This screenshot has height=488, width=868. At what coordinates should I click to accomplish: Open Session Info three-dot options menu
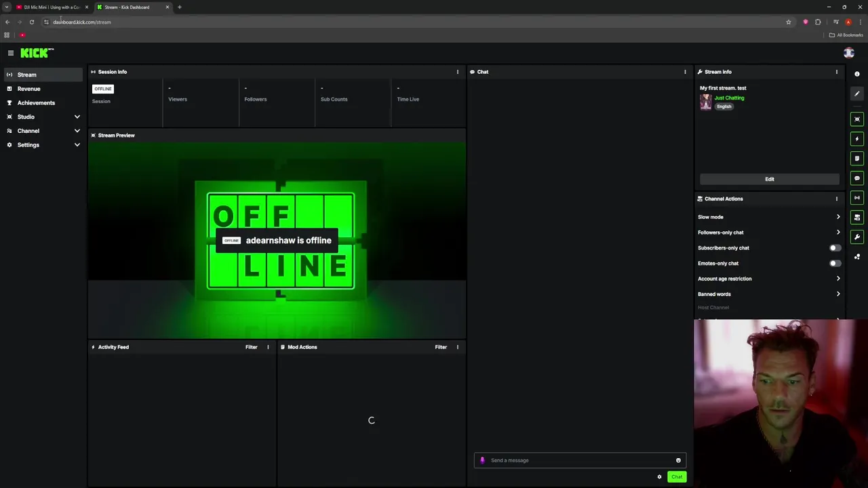coord(458,72)
